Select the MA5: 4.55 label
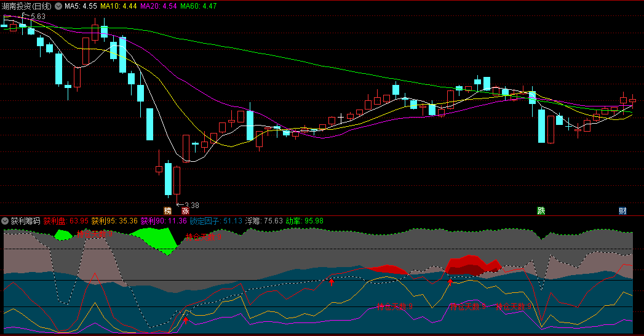The width and height of the screenshot is (644, 336). 81,6
